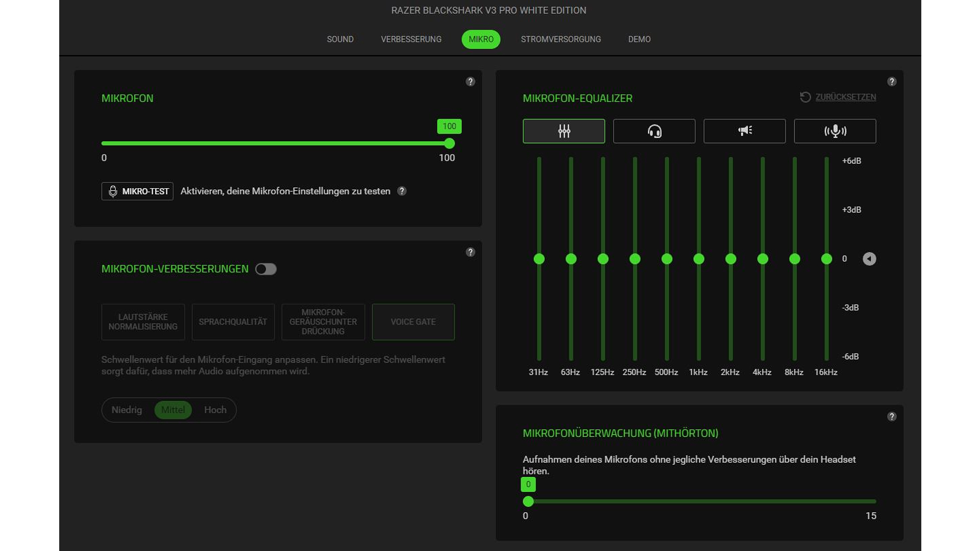The image size is (980, 551).
Task: Click the microphone volume slider handle
Action: [449, 143]
